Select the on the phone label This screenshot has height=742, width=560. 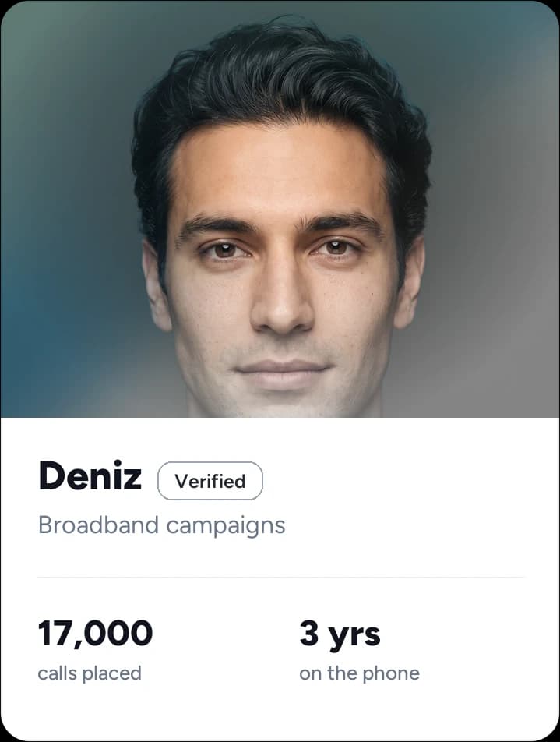(x=360, y=673)
